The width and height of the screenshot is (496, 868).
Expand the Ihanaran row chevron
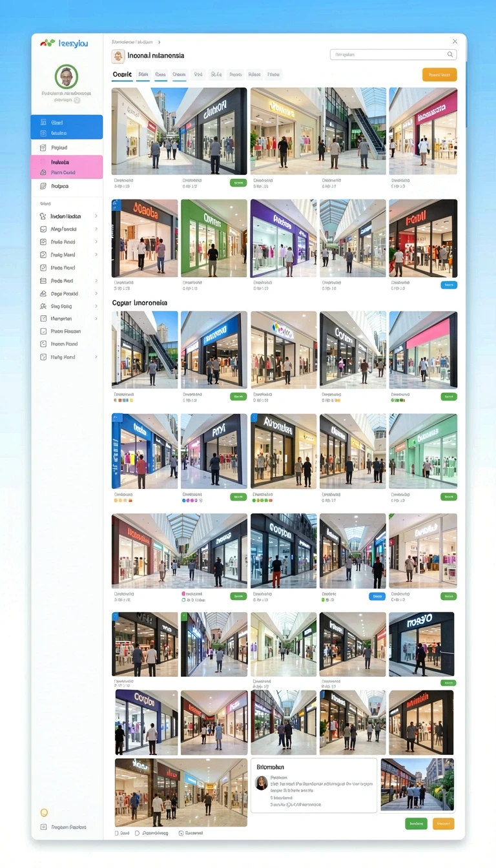tap(96, 318)
